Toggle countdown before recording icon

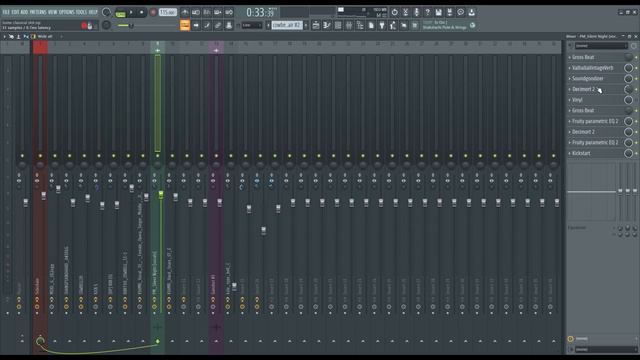point(207,13)
